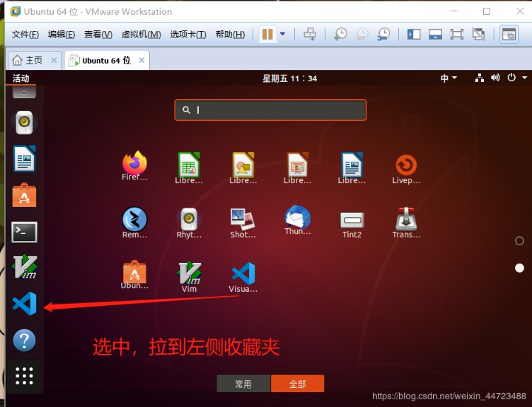Select the second app page indicator
Screen dimensions: 532x407
pos(519,268)
